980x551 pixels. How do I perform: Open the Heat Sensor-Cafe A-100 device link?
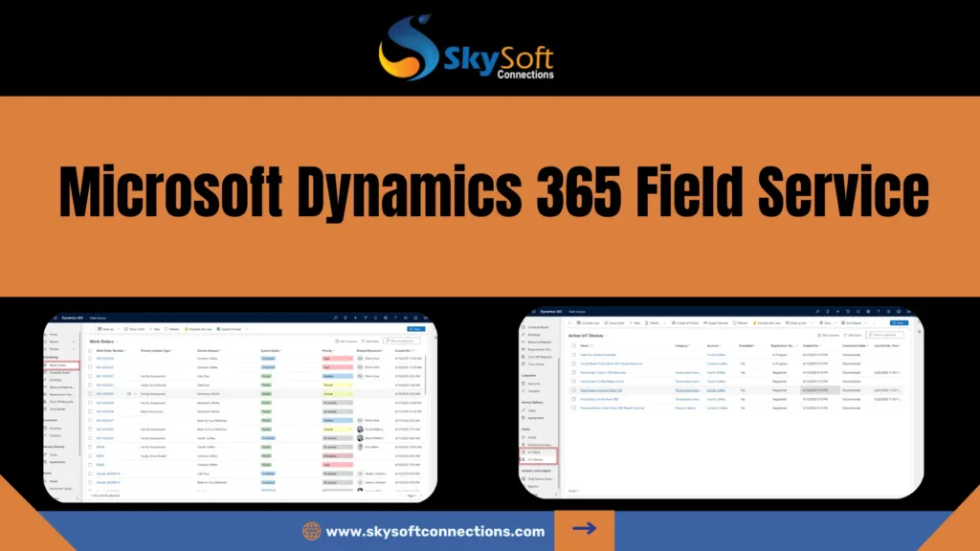point(603,372)
